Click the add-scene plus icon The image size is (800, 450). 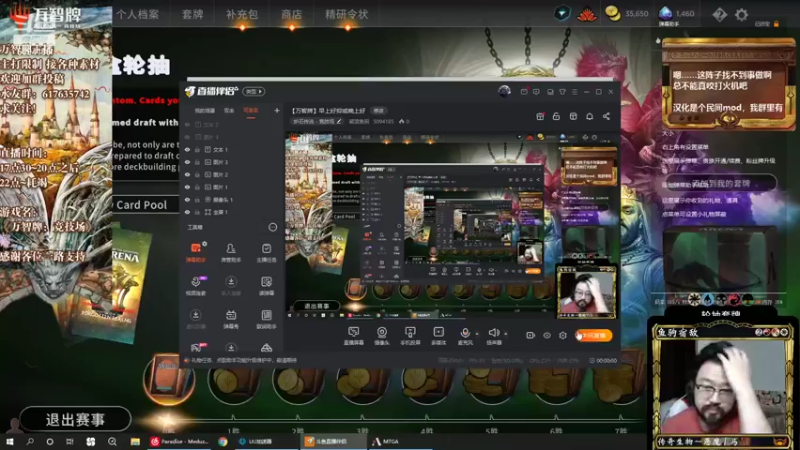277,110
